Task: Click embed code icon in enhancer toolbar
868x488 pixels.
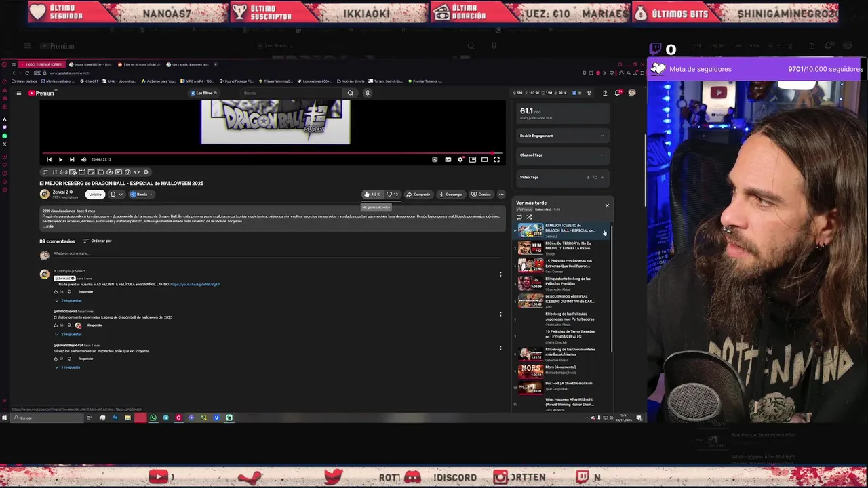Action: [x=136, y=172]
